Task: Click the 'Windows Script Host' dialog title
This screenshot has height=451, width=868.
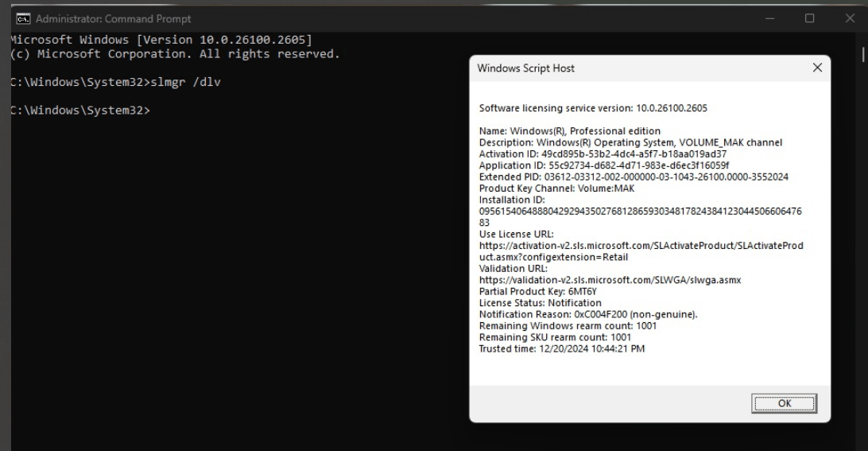Action: click(526, 68)
